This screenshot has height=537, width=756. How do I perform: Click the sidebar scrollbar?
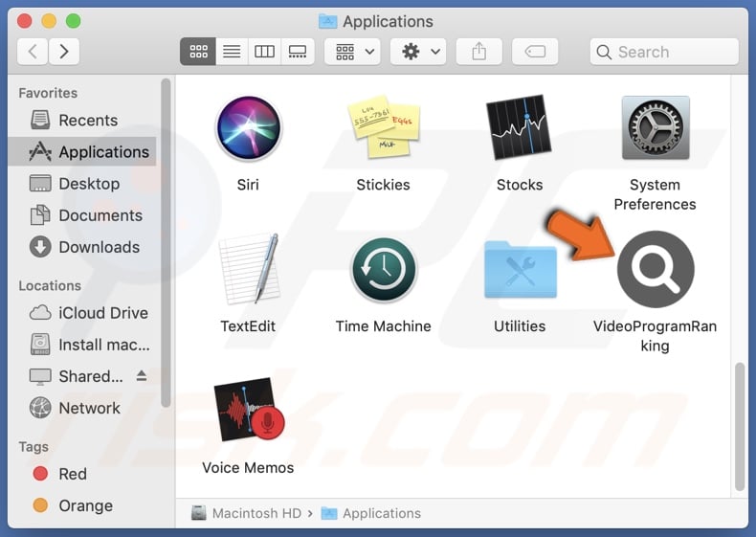click(x=166, y=243)
